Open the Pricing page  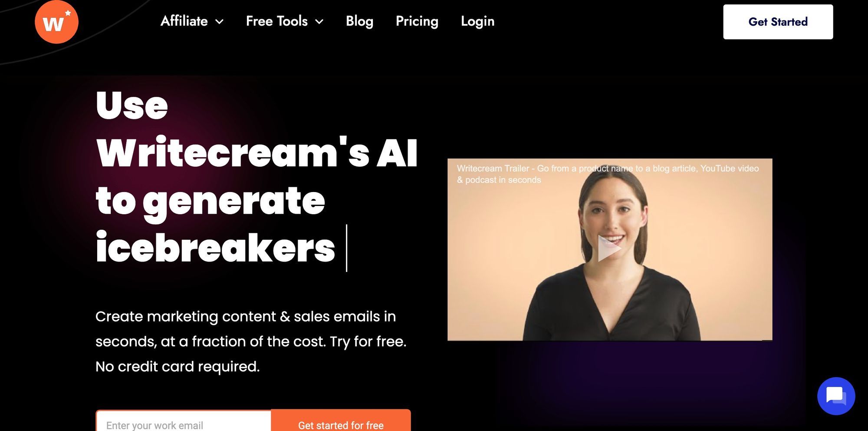417,21
